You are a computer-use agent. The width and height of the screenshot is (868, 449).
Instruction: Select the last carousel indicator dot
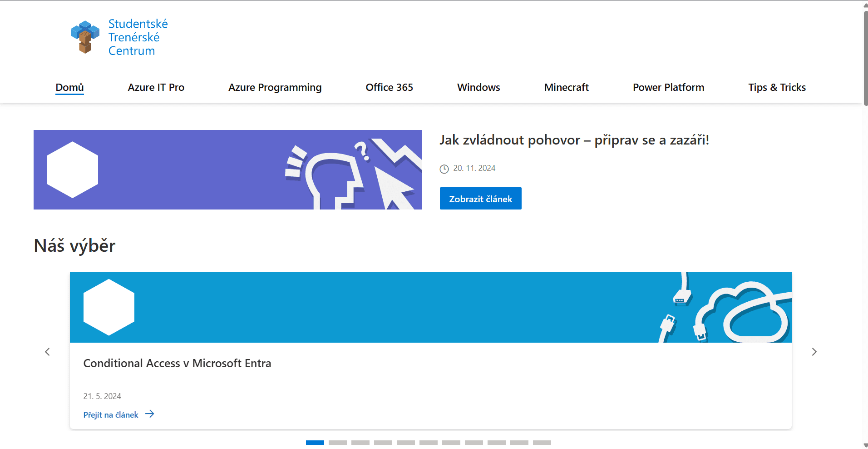[x=542, y=443]
